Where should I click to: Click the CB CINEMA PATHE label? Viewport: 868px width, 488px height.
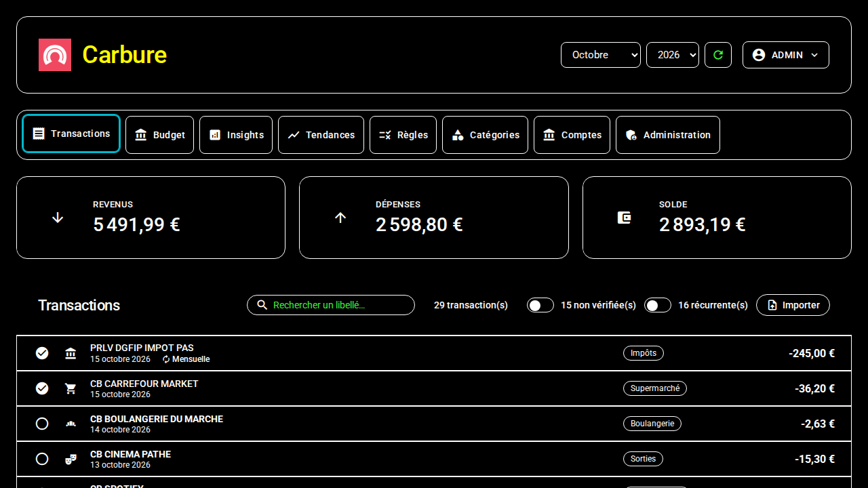[130, 454]
